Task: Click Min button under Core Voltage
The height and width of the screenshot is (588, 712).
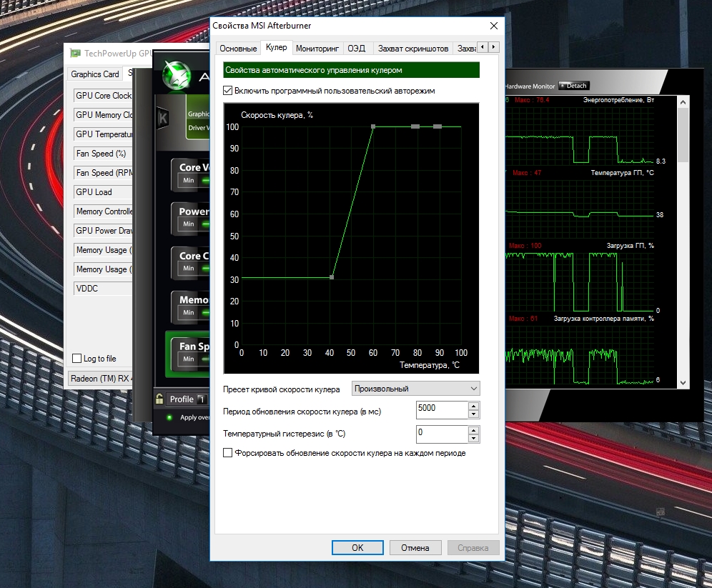Action: tap(189, 181)
